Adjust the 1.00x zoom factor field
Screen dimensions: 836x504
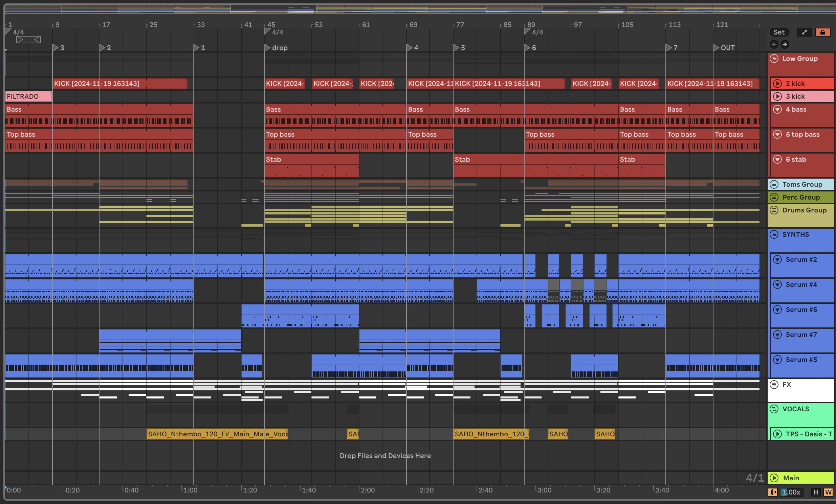[x=792, y=492]
